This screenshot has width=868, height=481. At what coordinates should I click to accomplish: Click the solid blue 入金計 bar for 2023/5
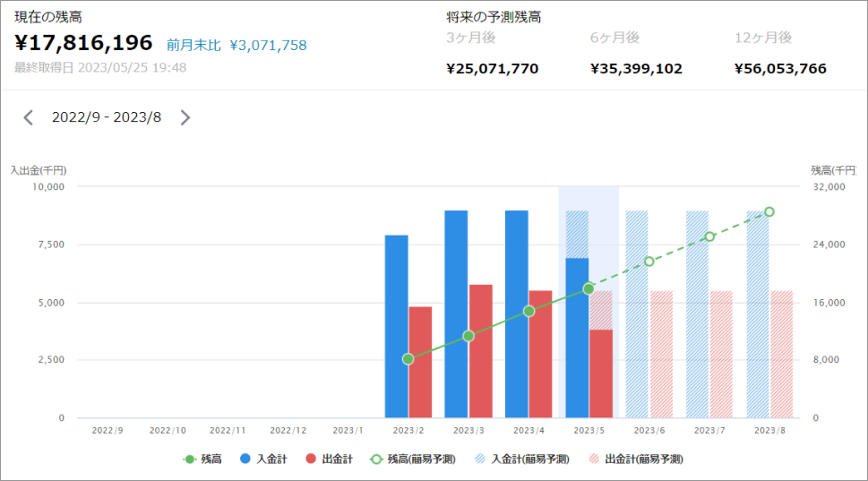coord(577,339)
